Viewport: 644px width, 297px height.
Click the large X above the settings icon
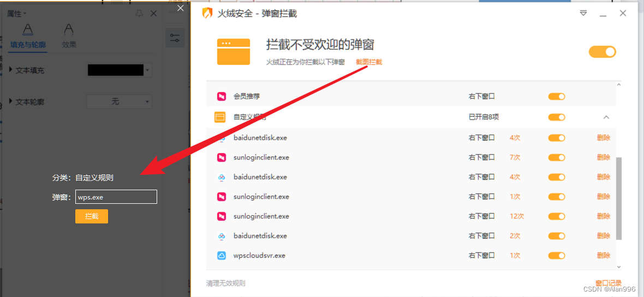pyautogui.click(x=180, y=8)
